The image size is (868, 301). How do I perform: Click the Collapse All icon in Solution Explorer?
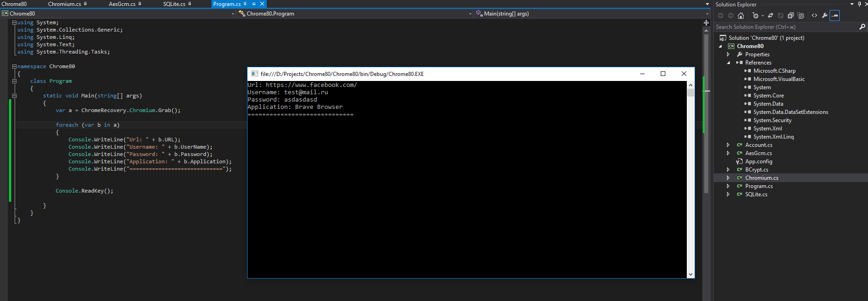(791, 16)
